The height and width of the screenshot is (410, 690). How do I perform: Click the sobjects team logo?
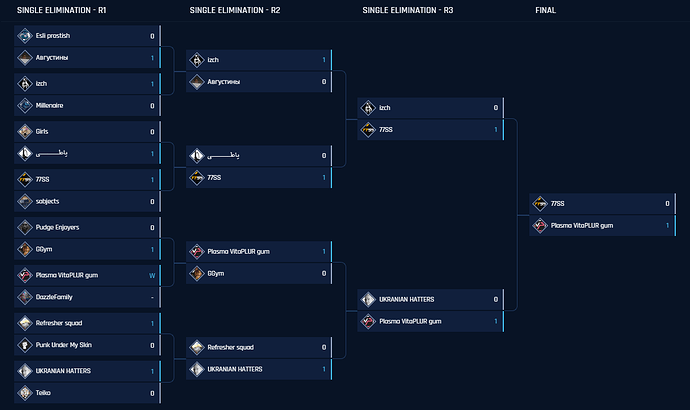pos(25,201)
